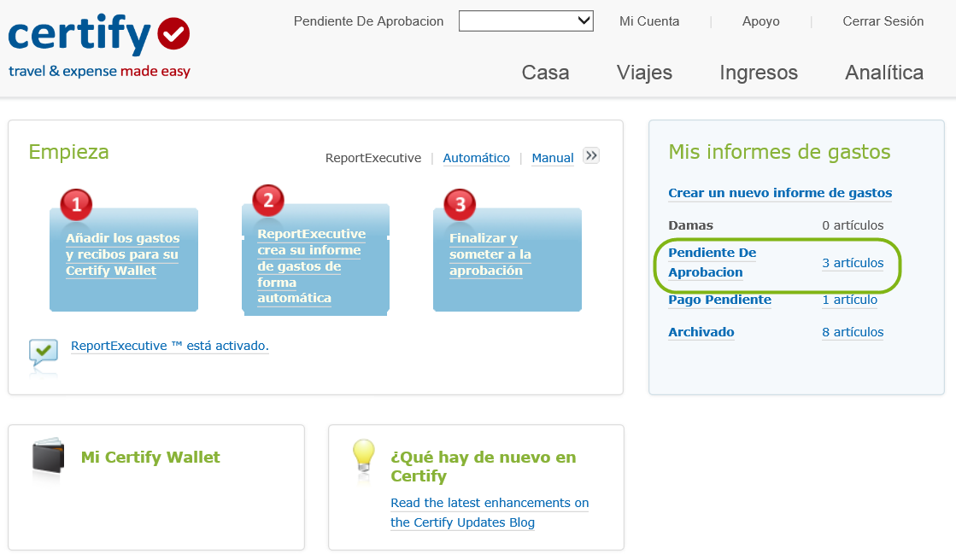Click the light bulb icon
This screenshot has height=560, width=956.
[364, 455]
